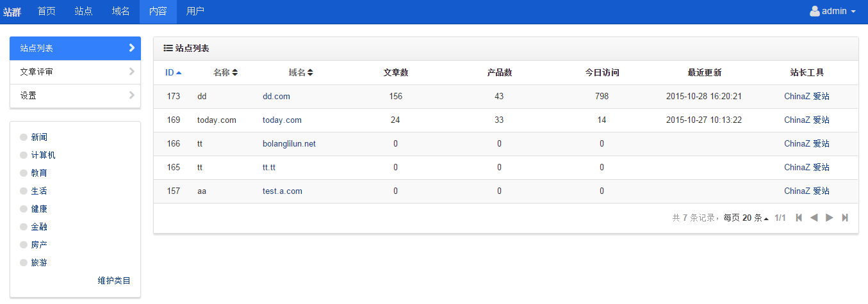Viewport: 868px width, 304px height.
Task: Select the 生活 category radio
Action: point(24,191)
